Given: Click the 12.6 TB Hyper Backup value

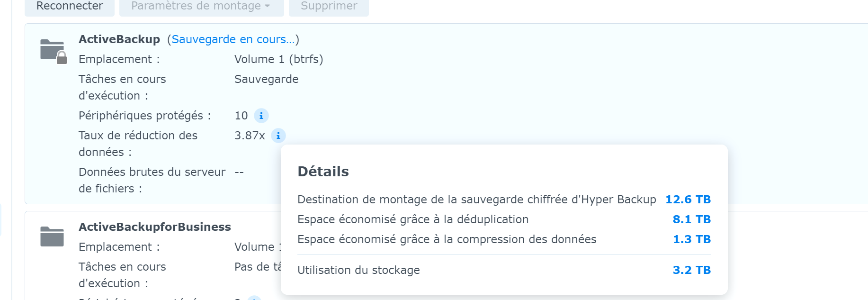Looking at the screenshot, I should tap(688, 200).
